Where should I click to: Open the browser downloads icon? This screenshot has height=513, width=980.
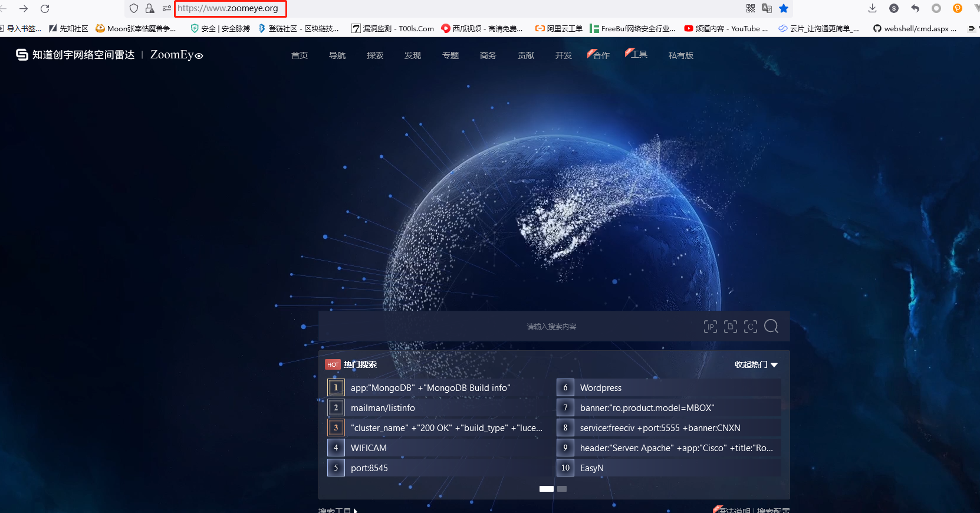coord(873,8)
